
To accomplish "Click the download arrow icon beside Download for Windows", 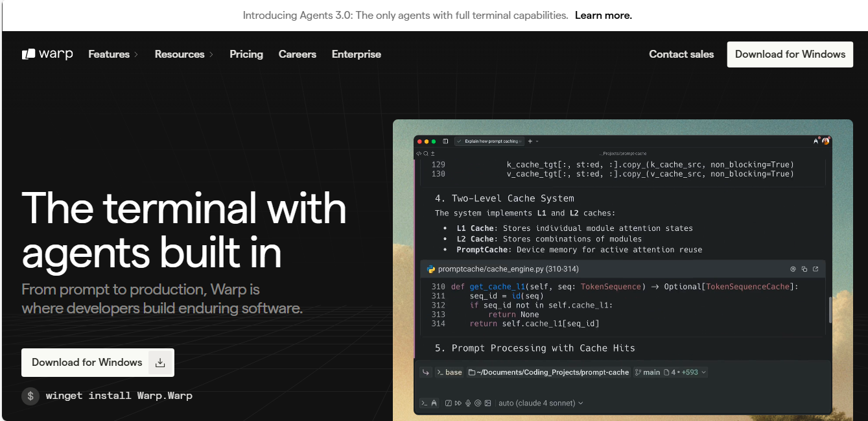I will [x=160, y=363].
